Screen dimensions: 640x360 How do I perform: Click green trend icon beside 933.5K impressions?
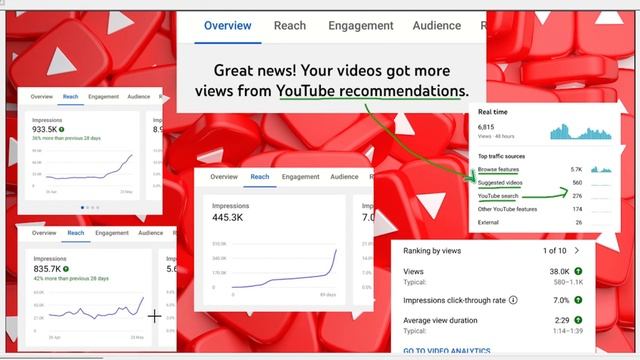[62, 129]
